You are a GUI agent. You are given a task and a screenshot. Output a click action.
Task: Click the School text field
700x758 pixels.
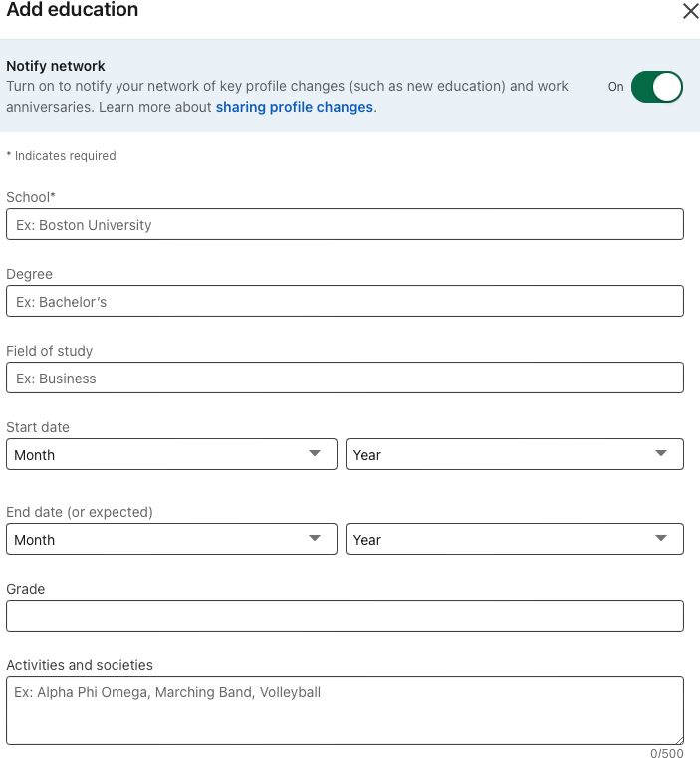(x=345, y=224)
